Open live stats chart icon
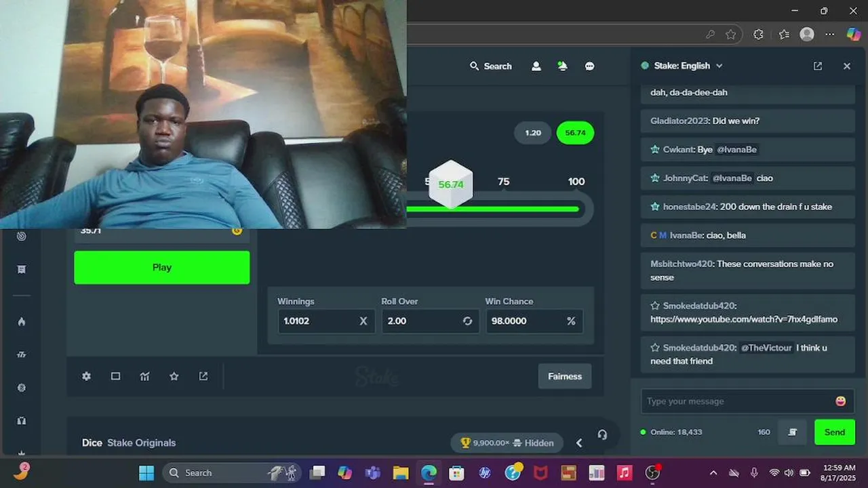Screen dimensions: 868x488 coord(144,376)
